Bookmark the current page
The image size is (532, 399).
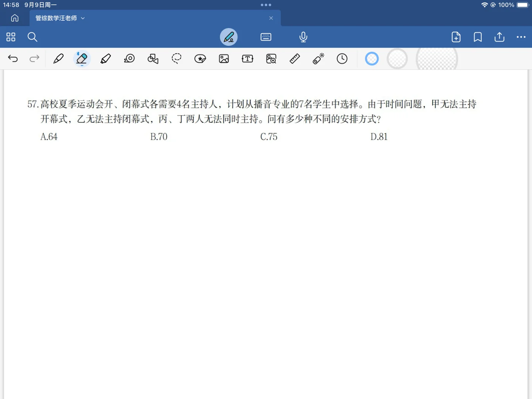coord(478,37)
